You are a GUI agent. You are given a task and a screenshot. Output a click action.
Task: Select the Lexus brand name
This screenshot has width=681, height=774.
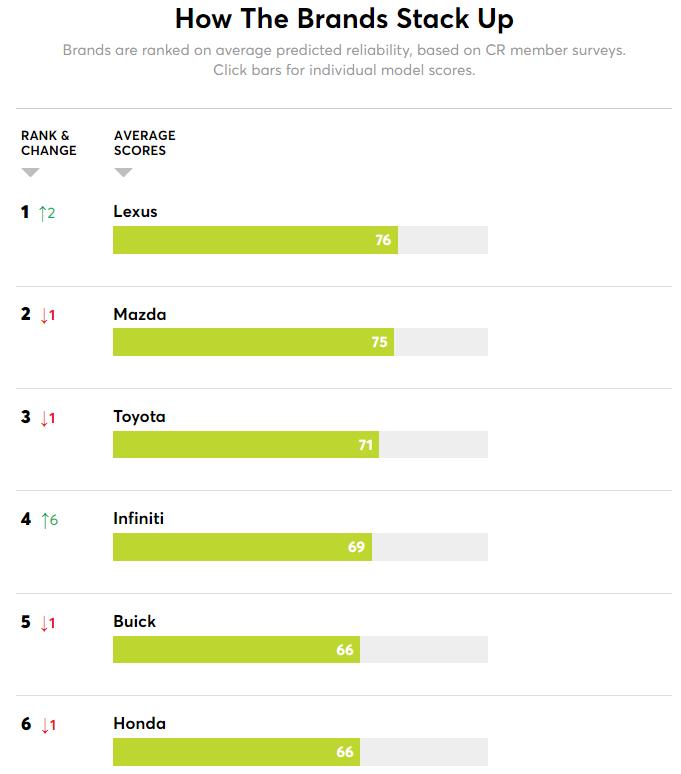tap(135, 211)
